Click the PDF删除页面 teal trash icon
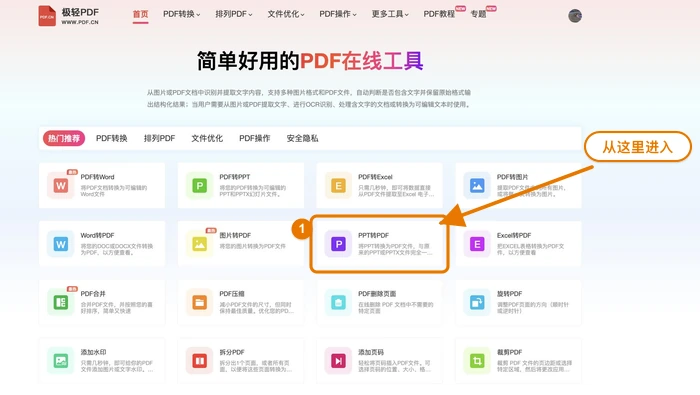The width and height of the screenshot is (700, 395). pyautogui.click(x=338, y=302)
